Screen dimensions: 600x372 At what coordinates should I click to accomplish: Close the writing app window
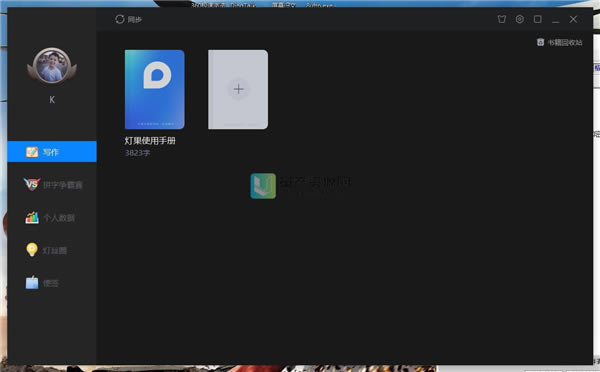pyautogui.click(x=573, y=19)
